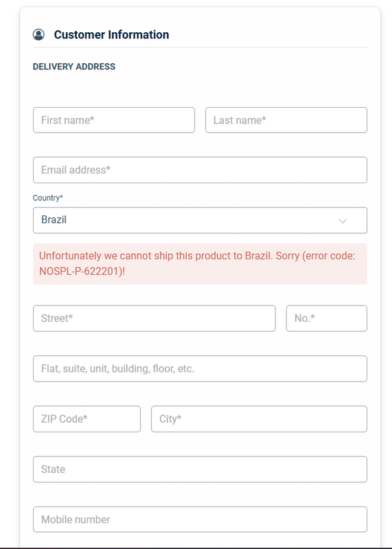
Task: Open the Country dropdown showing Brazil
Action: click(200, 220)
